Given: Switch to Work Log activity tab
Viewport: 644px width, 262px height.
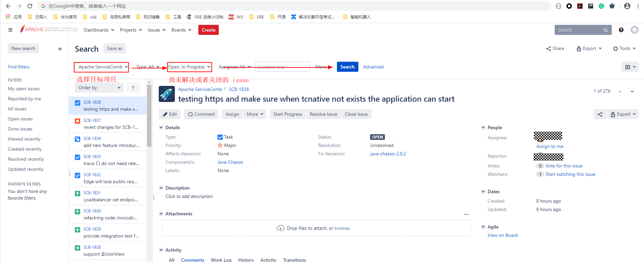Looking at the screenshot, I should point(221,260).
